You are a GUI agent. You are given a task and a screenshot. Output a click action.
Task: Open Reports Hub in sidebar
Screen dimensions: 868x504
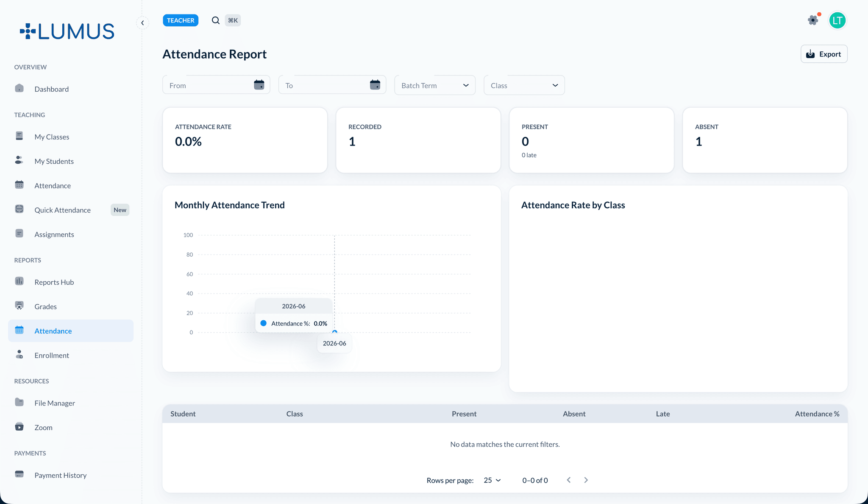point(71,282)
